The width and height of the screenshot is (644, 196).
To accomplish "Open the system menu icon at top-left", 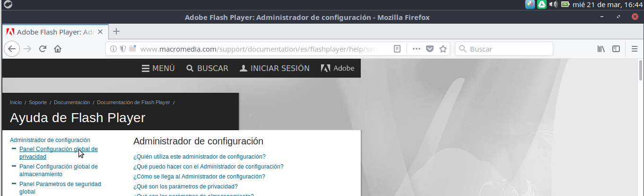I will (x=8, y=4).
